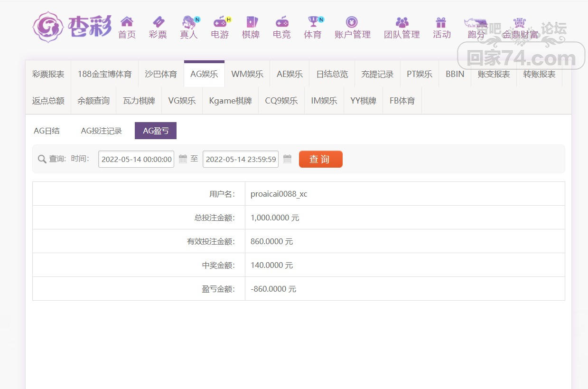Screen dimensions: 588x389
Task: Open calendar picker for end date
Action: [x=287, y=159]
